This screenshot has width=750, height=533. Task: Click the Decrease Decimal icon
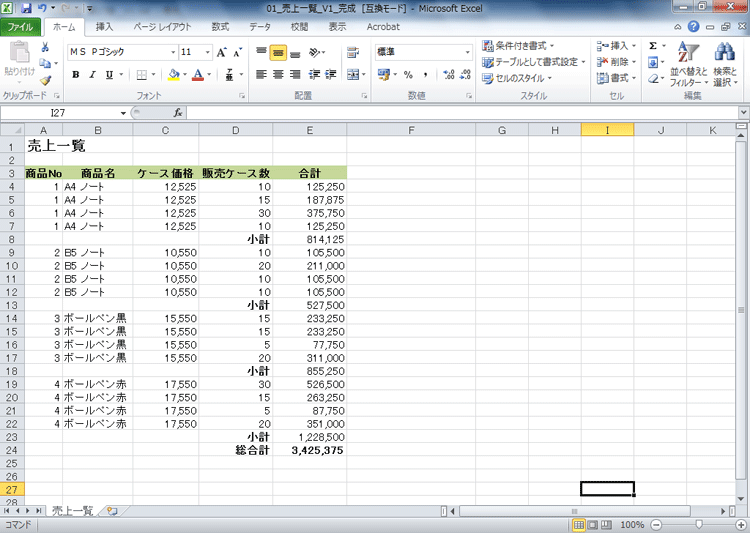(465, 75)
